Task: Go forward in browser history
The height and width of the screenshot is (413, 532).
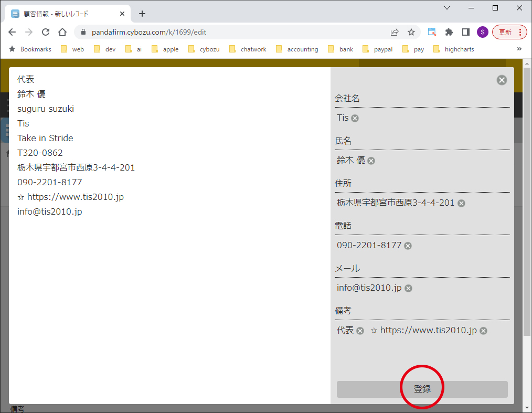Action: click(29, 32)
